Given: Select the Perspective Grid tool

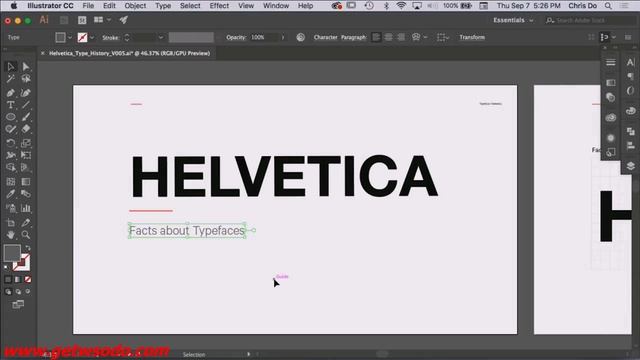Looking at the screenshot, I should tap(26, 167).
